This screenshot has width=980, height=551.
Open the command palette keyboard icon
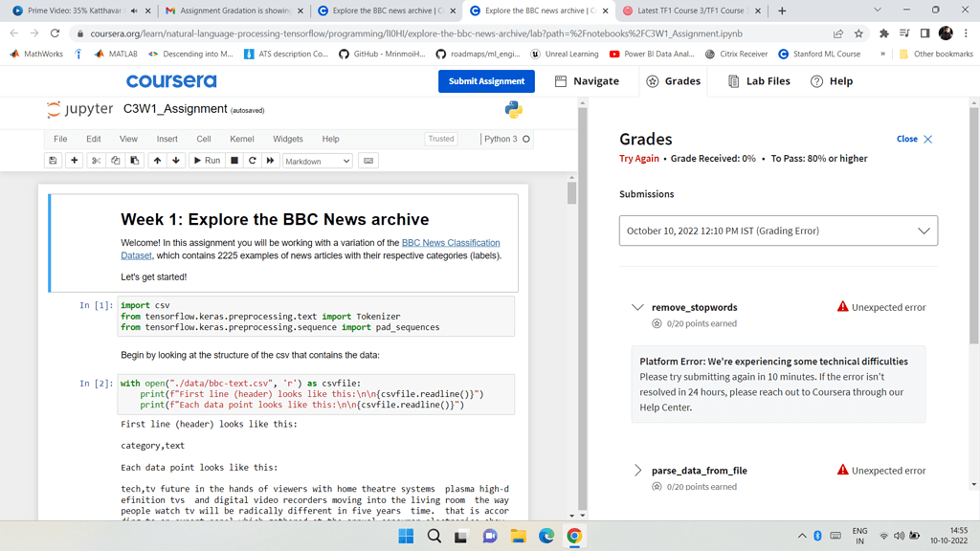pyautogui.click(x=368, y=161)
